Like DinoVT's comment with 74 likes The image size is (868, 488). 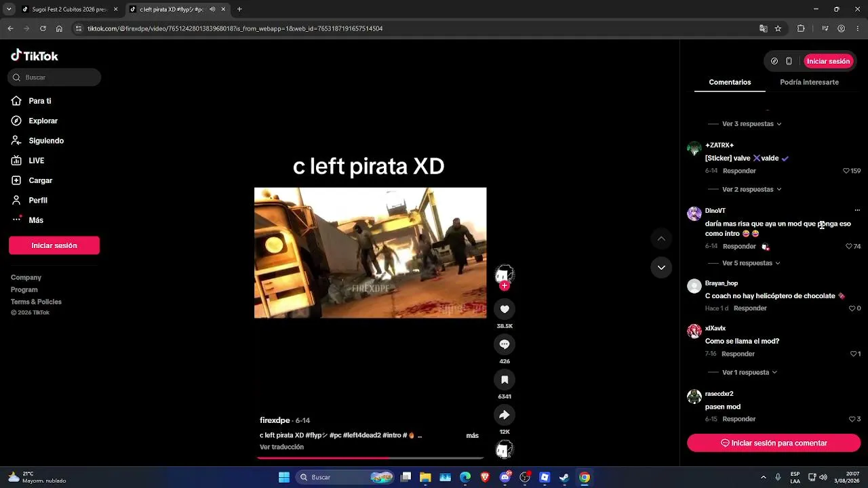(x=849, y=247)
